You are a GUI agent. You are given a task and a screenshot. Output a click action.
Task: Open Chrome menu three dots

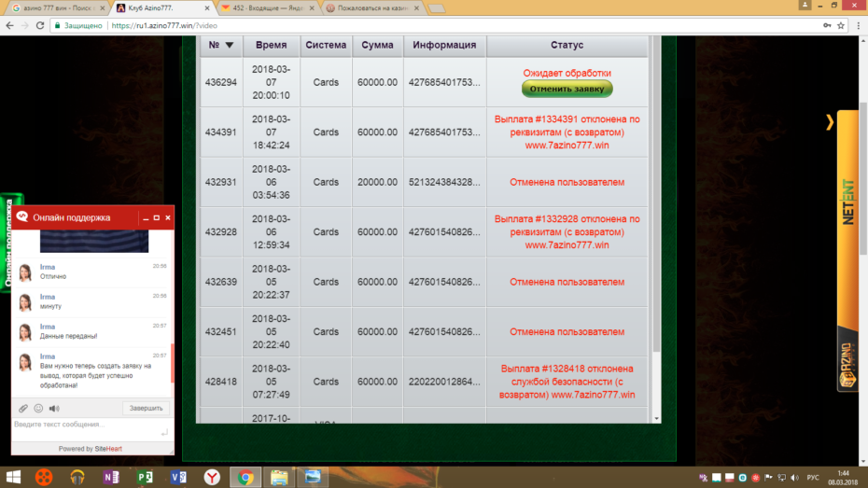point(858,25)
